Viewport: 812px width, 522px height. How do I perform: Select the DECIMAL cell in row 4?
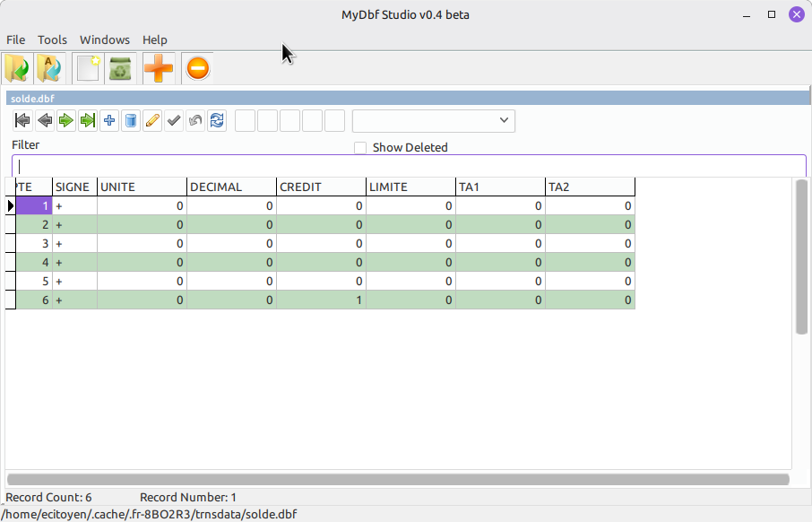tap(231, 262)
